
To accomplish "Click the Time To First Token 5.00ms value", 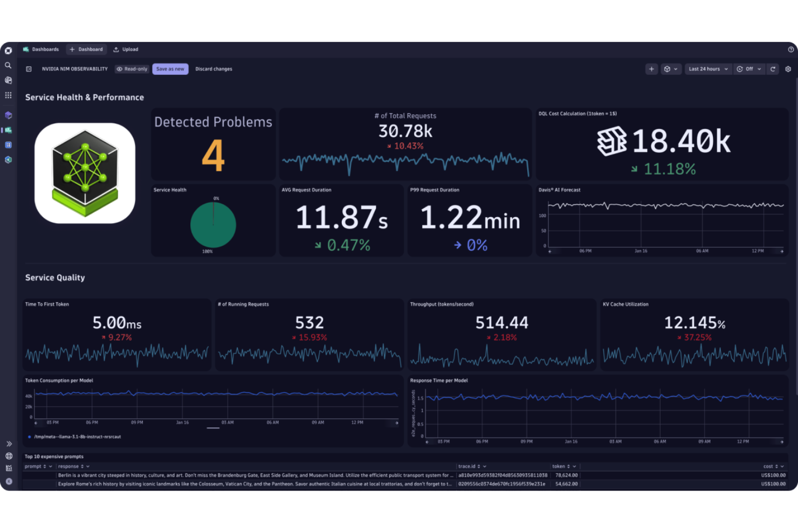I will (x=117, y=323).
